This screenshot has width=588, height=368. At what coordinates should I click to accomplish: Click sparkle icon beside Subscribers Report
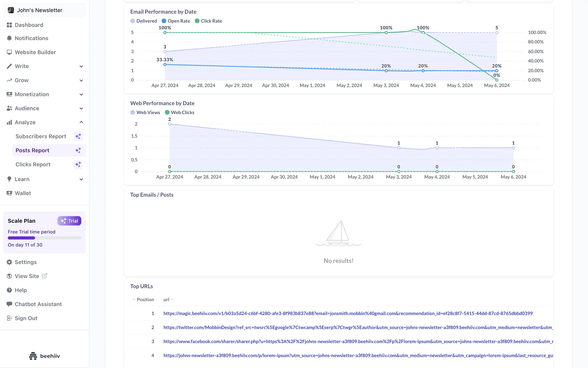[x=78, y=136]
